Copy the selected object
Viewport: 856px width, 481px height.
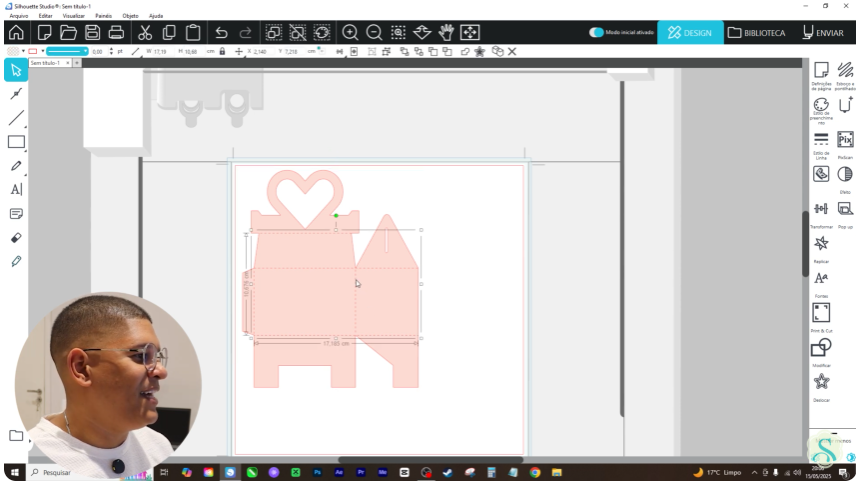pos(169,32)
